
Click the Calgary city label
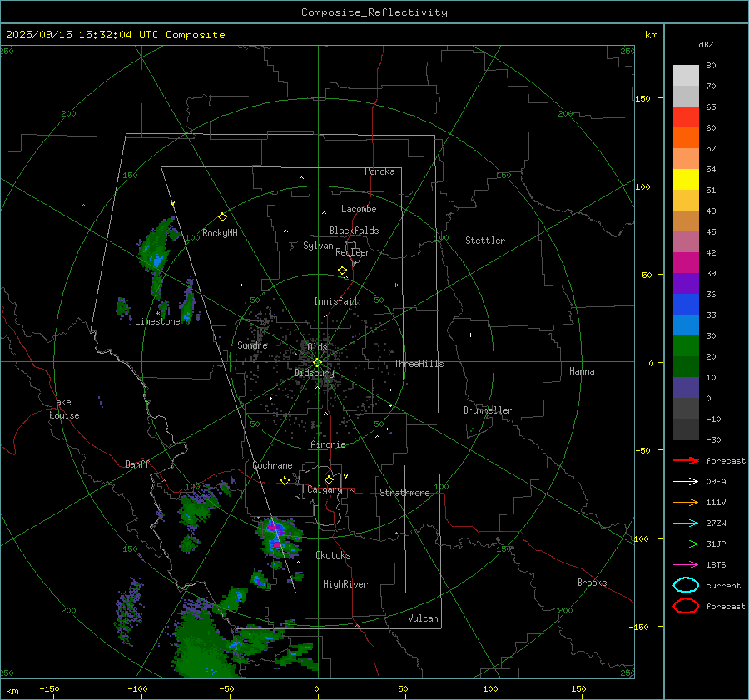325,489
